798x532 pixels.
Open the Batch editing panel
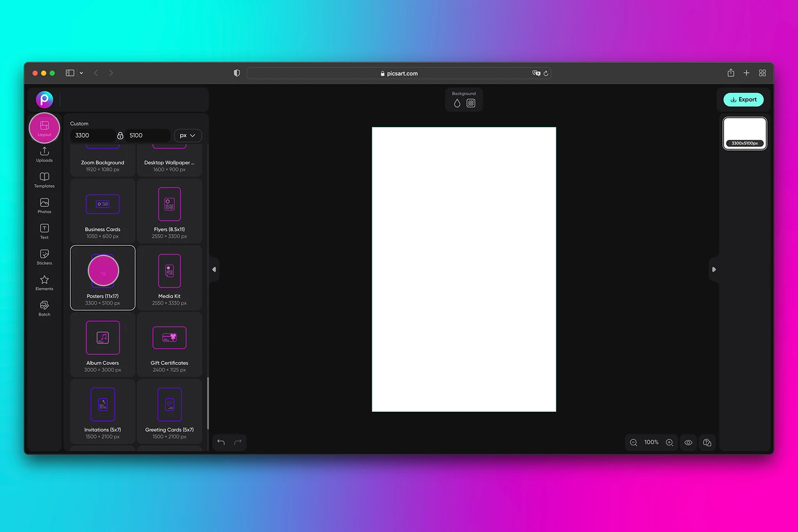click(x=44, y=307)
